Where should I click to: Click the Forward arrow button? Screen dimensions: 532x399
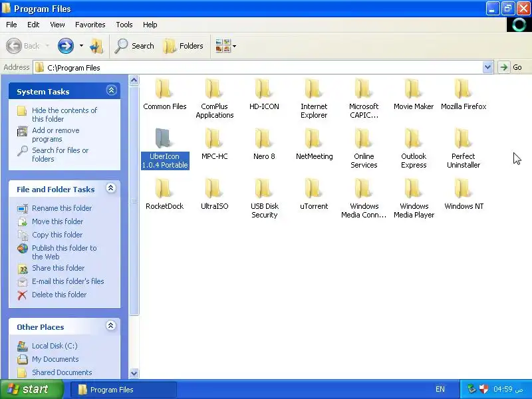pos(65,46)
